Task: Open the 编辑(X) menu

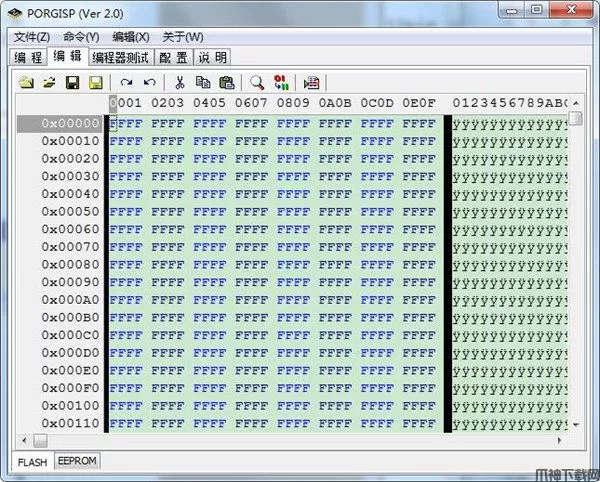Action: click(x=131, y=37)
